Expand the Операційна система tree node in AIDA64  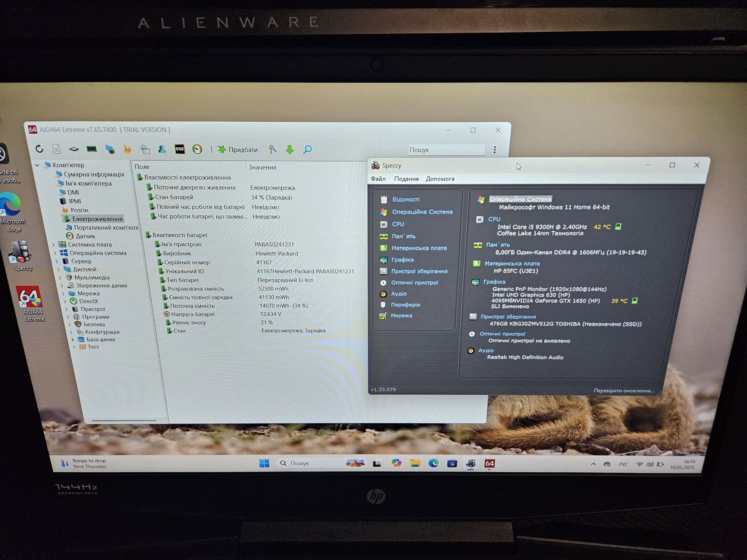coord(56,253)
